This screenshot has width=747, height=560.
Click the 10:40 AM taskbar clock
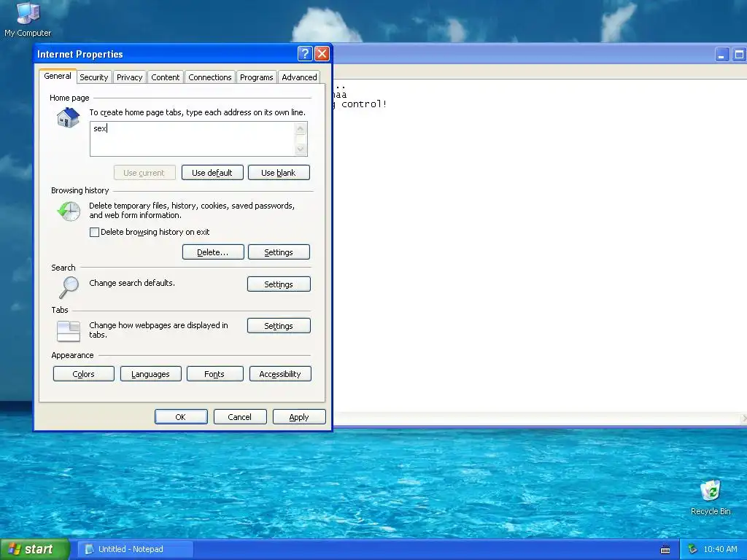pos(720,549)
